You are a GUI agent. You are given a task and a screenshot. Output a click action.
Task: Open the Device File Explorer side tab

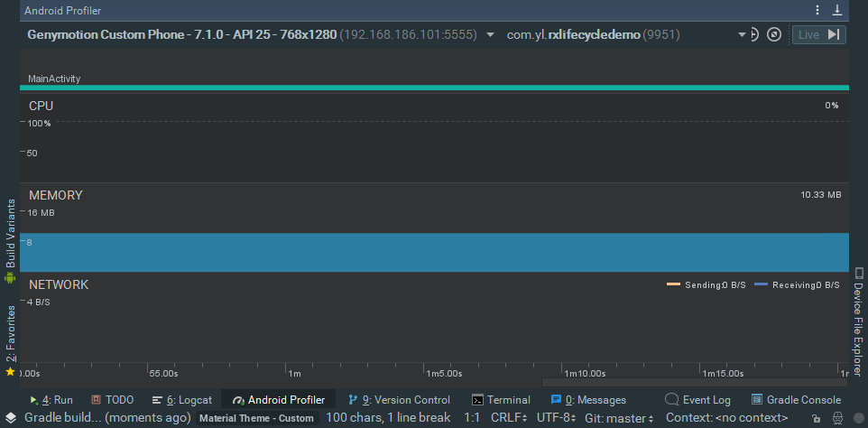tap(859, 321)
